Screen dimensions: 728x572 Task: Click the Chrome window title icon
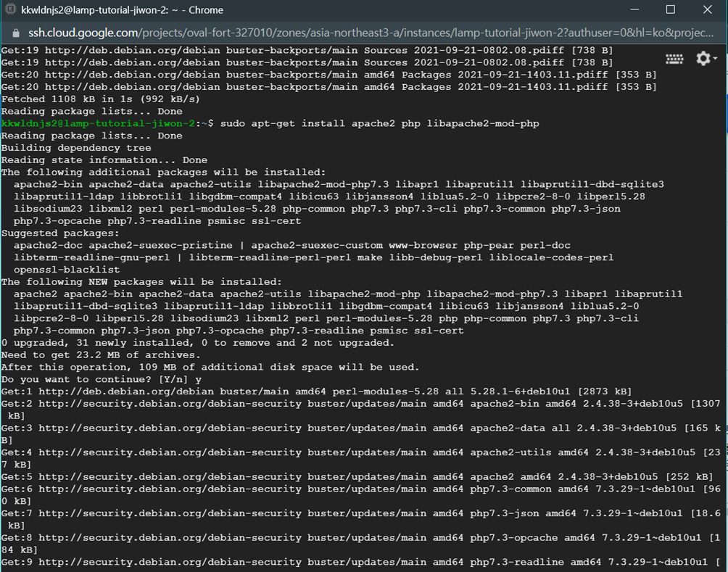point(9,9)
